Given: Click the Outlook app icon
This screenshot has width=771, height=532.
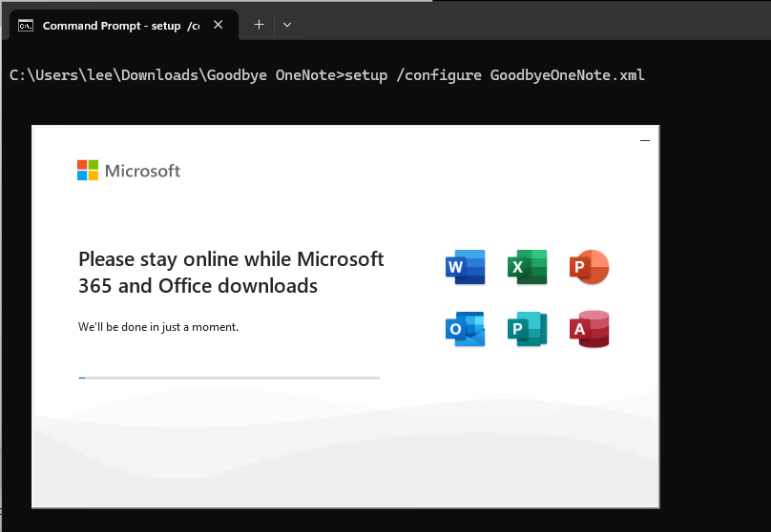Looking at the screenshot, I should (x=465, y=329).
